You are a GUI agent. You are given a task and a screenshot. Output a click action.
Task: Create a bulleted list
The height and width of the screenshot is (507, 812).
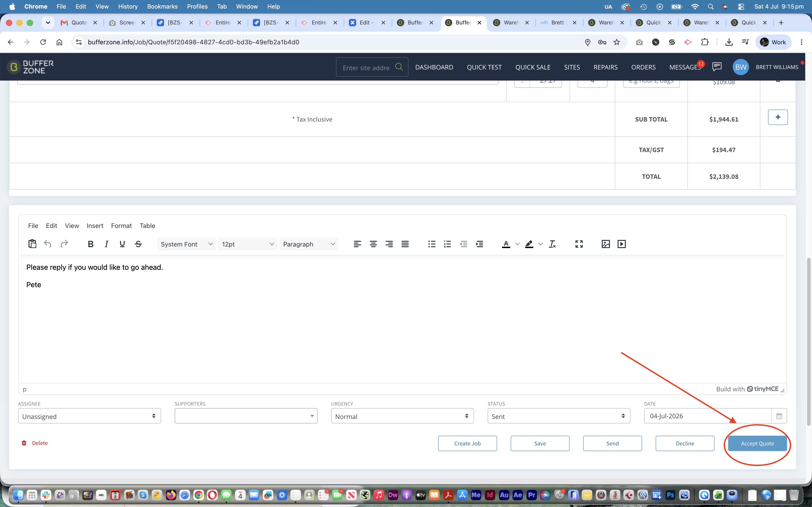tap(432, 244)
